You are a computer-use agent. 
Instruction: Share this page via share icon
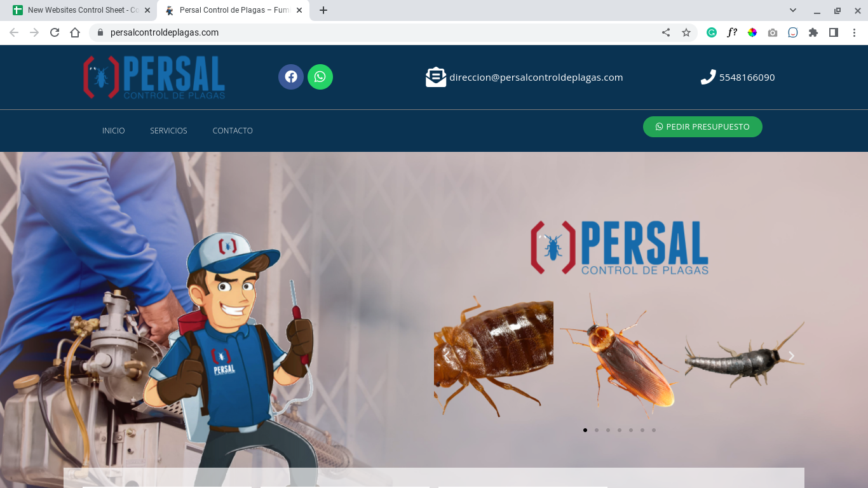click(666, 32)
